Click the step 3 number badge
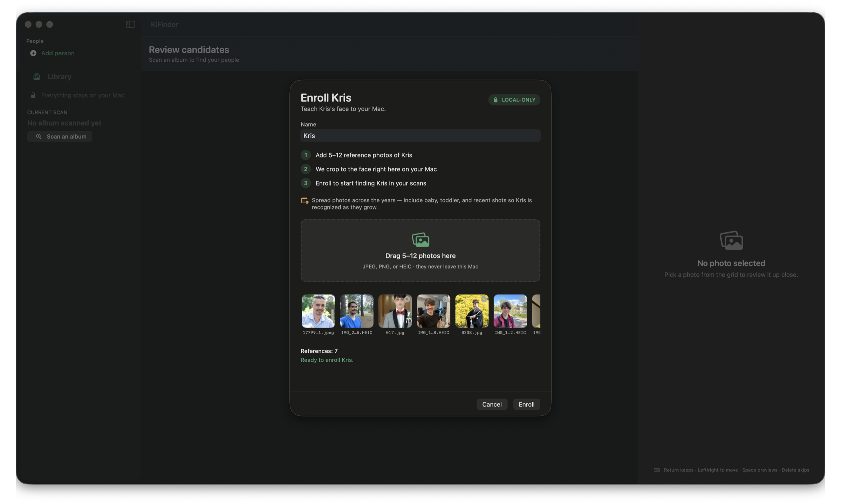The width and height of the screenshot is (841, 504). [306, 183]
